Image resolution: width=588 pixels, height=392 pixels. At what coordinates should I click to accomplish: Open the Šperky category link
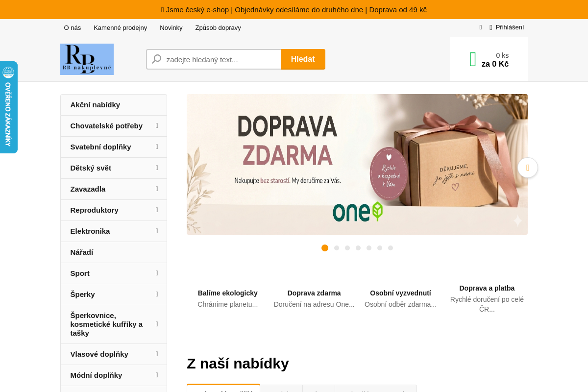coord(82,294)
